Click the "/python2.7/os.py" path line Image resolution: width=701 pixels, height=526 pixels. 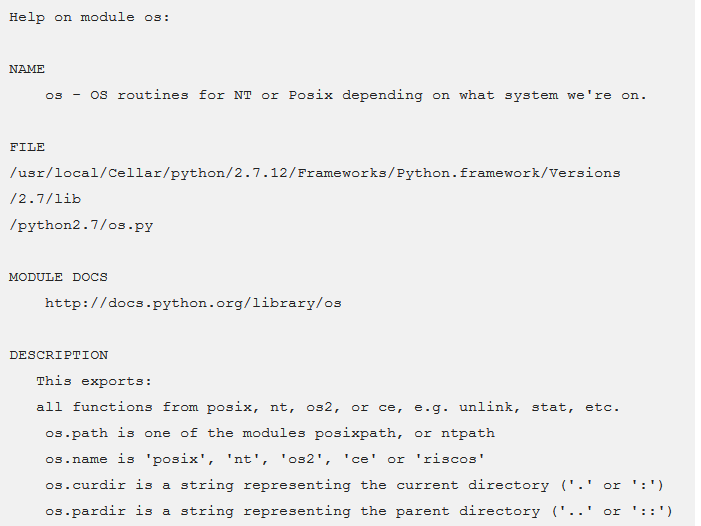(x=81, y=225)
